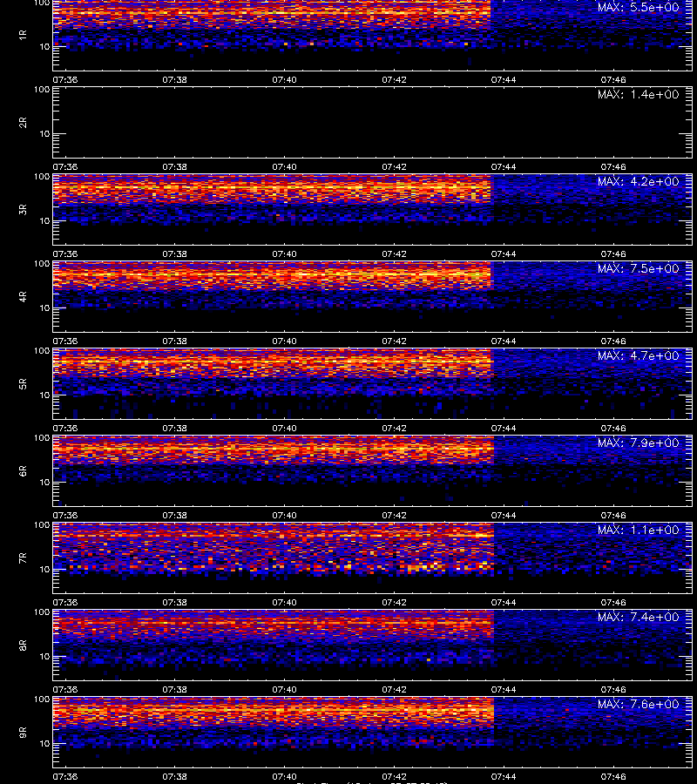Click the 07:44 tick under the 4R panel

pos(504,341)
